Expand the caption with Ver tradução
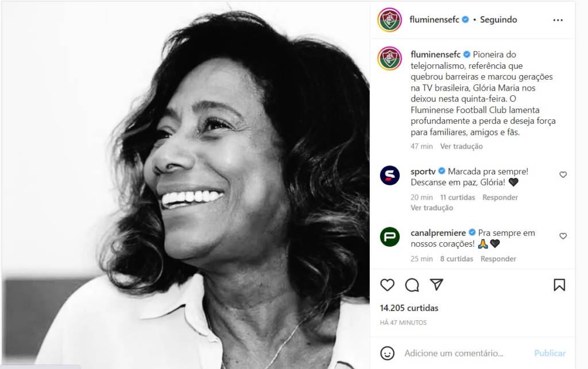 click(461, 146)
